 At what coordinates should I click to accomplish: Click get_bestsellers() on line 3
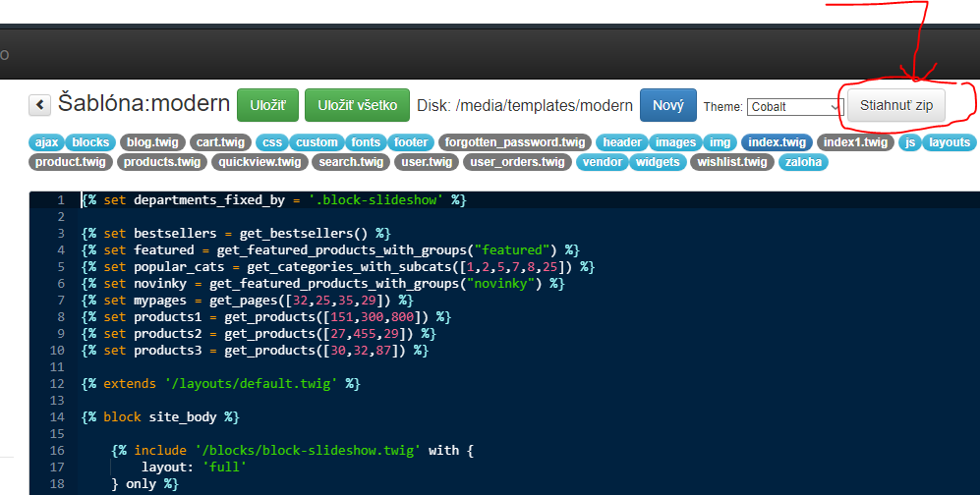(x=304, y=234)
